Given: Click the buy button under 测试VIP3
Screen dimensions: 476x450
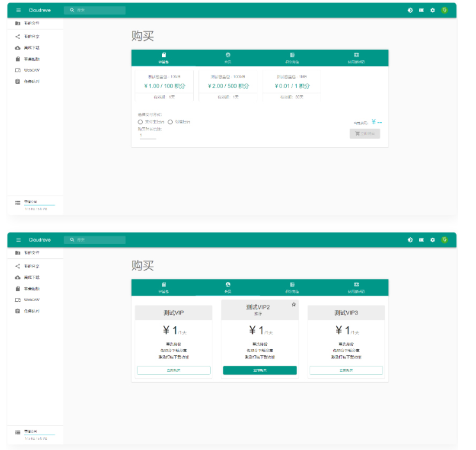Looking at the screenshot, I should pyautogui.click(x=346, y=370).
